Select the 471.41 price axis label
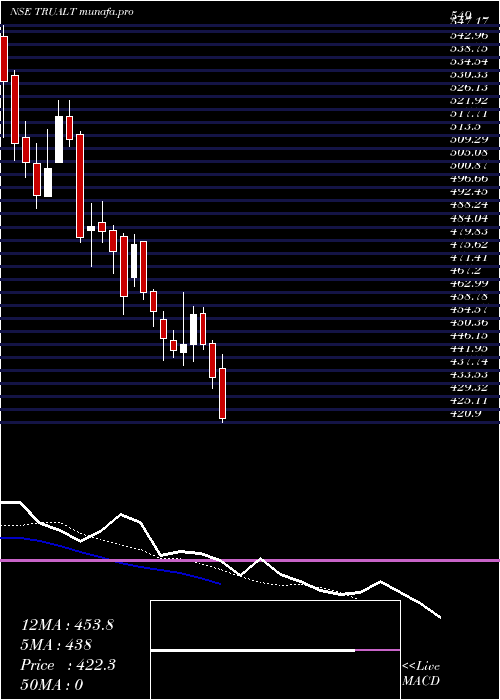Image resolution: width=500 pixels, height=700 pixels. tap(469, 258)
